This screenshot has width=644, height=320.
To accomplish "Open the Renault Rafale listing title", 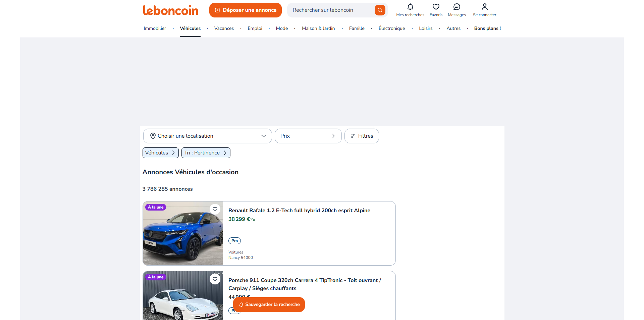I will point(299,211).
